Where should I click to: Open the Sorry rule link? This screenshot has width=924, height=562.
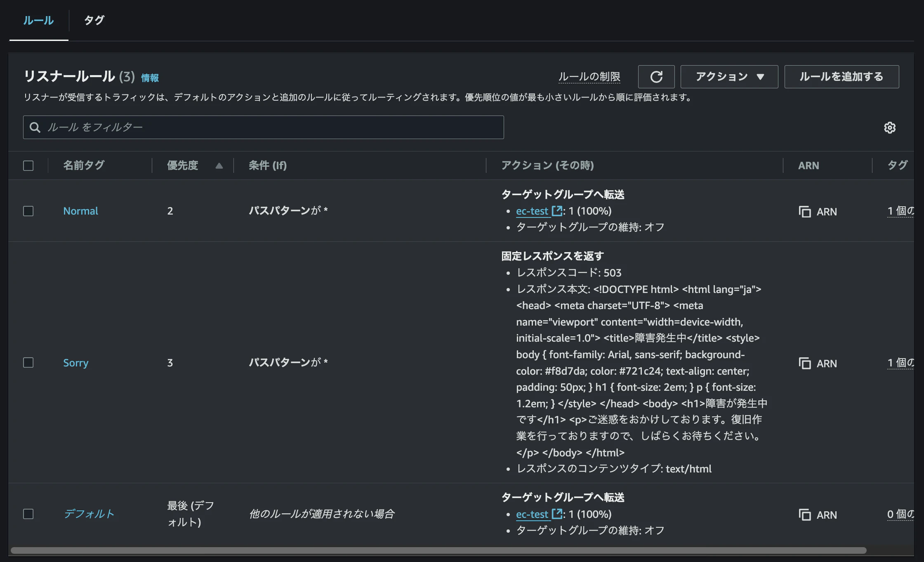(x=75, y=363)
